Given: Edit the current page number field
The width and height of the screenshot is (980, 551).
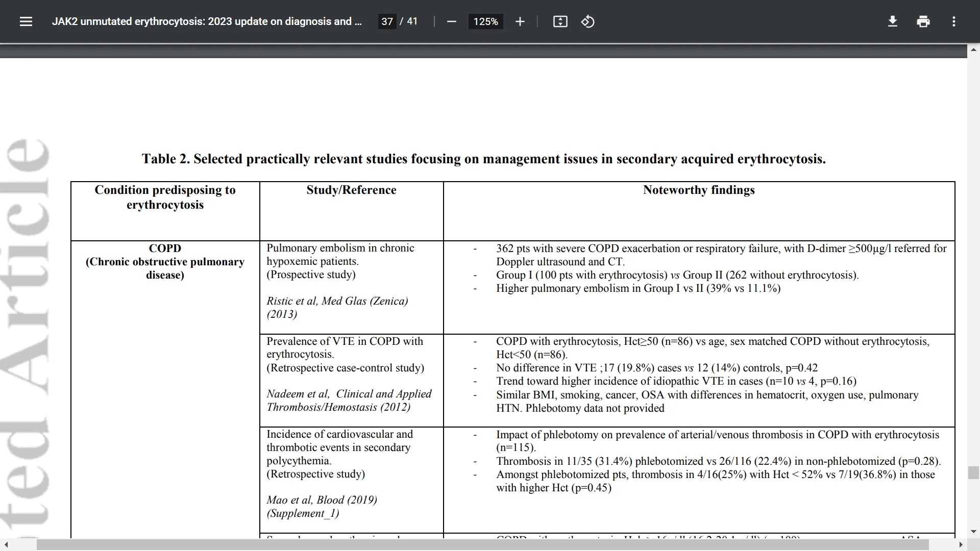Looking at the screenshot, I should click(x=387, y=21).
